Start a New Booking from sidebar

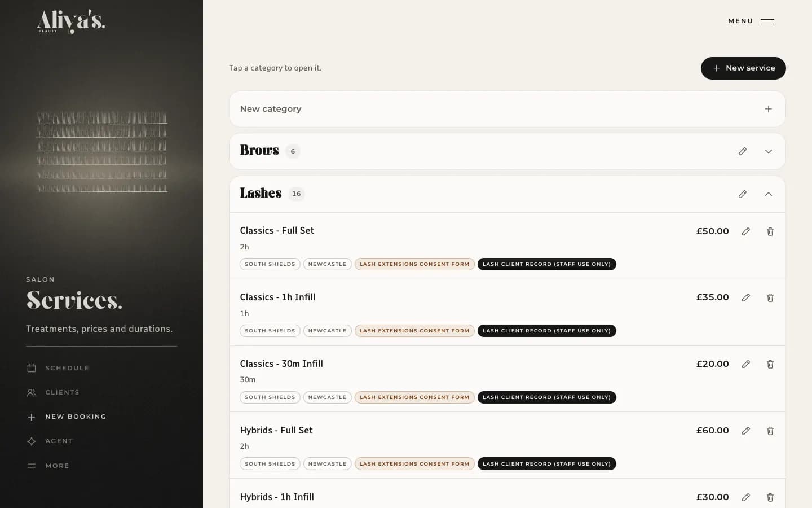[67, 417]
